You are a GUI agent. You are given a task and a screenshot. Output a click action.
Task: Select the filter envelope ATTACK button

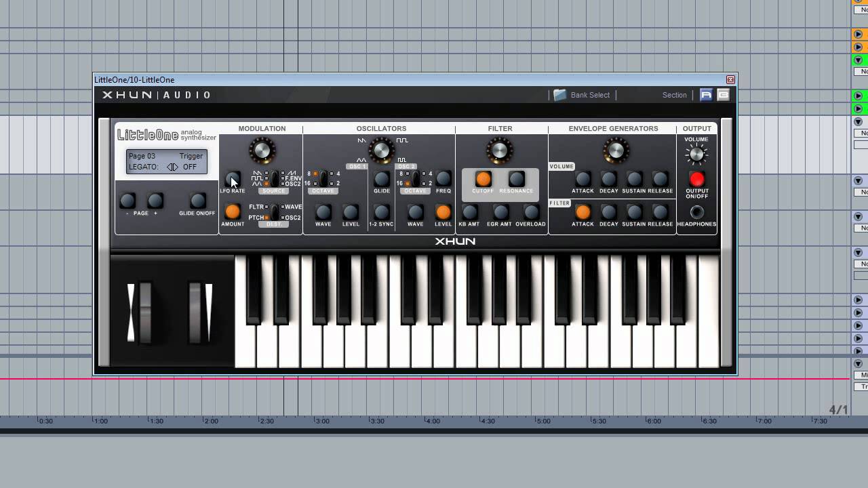pos(583,212)
